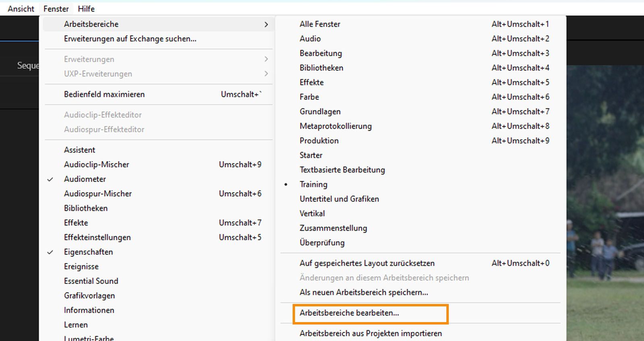The width and height of the screenshot is (644, 341).
Task: Switch to the Untertitel und Grafiken workspace
Action: [339, 199]
